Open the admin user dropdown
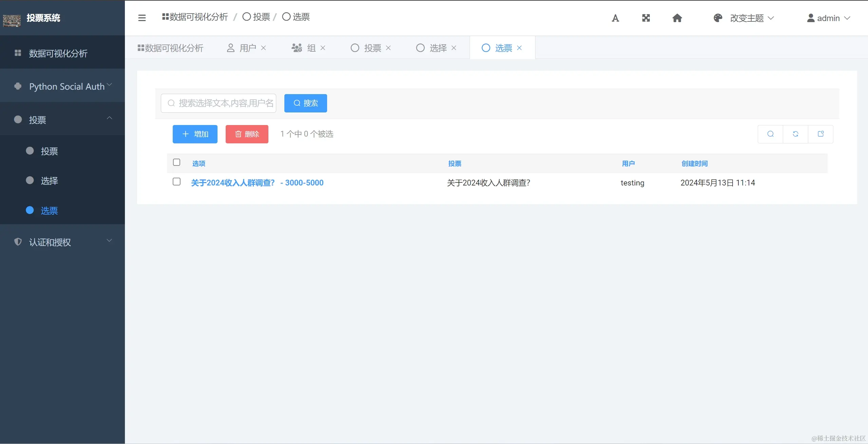This screenshot has height=444, width=868. click(x=828, y=18)
